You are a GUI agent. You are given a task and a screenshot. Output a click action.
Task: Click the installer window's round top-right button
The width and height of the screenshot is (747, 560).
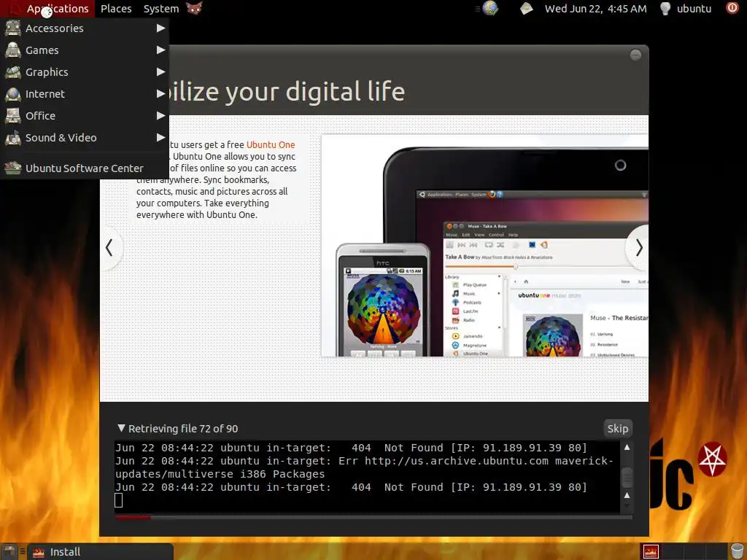tap(635, 55)
